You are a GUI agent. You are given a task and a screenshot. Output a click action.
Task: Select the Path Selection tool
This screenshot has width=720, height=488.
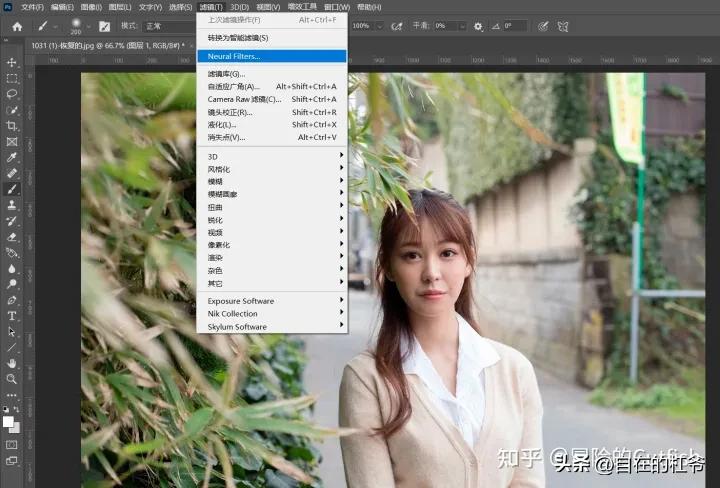(x=12, y=331)
